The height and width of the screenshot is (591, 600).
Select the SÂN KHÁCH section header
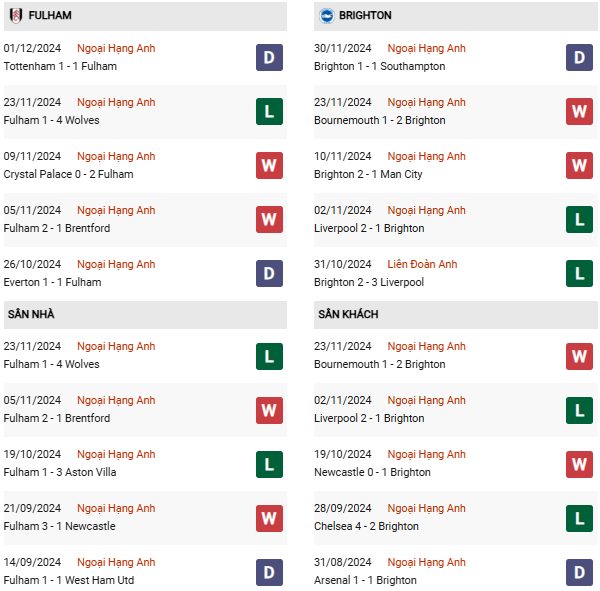(x=348, y=314)
